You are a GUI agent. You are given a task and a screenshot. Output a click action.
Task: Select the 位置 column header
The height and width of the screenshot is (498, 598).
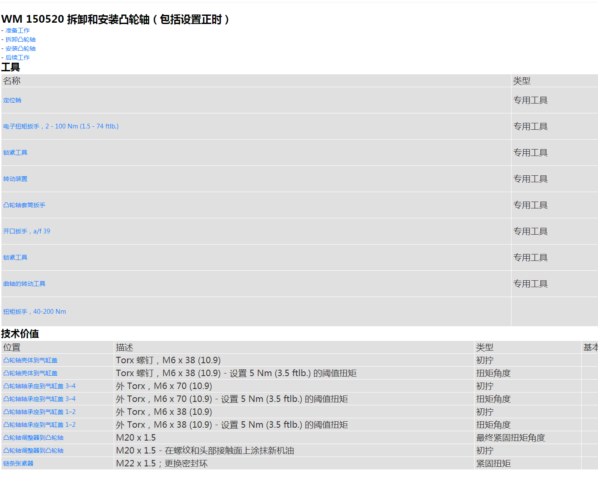[x=57, y=347]
